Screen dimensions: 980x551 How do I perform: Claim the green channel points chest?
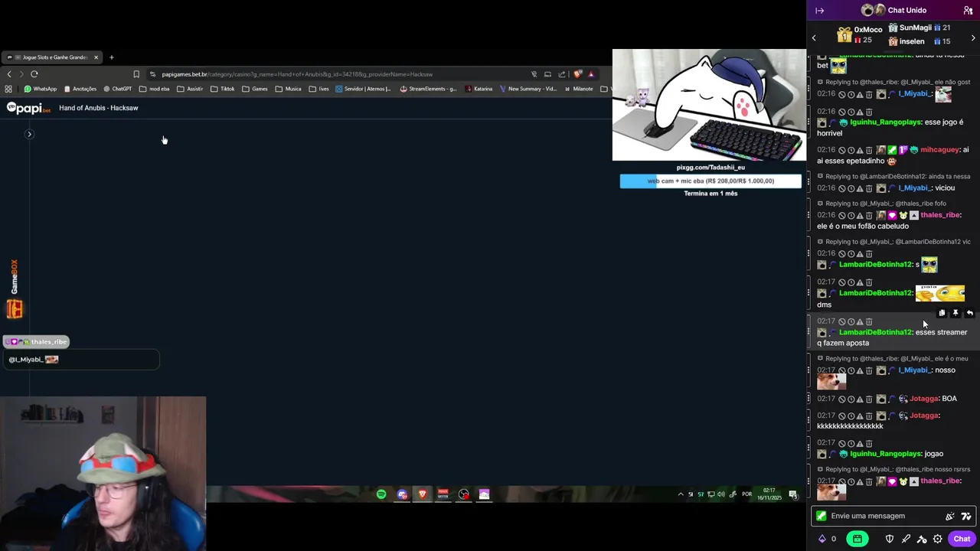pyautogui.click(x=857, y=539)
